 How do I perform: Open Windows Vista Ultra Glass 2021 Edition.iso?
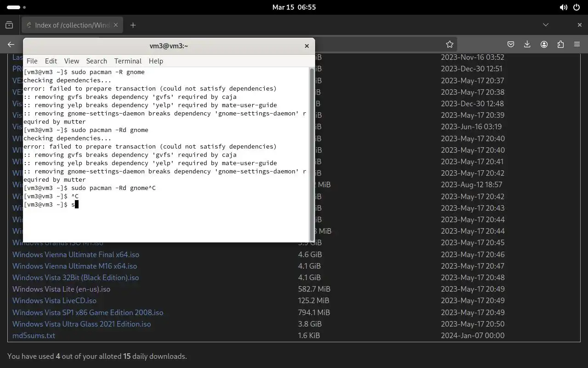[x=81, y=324]
